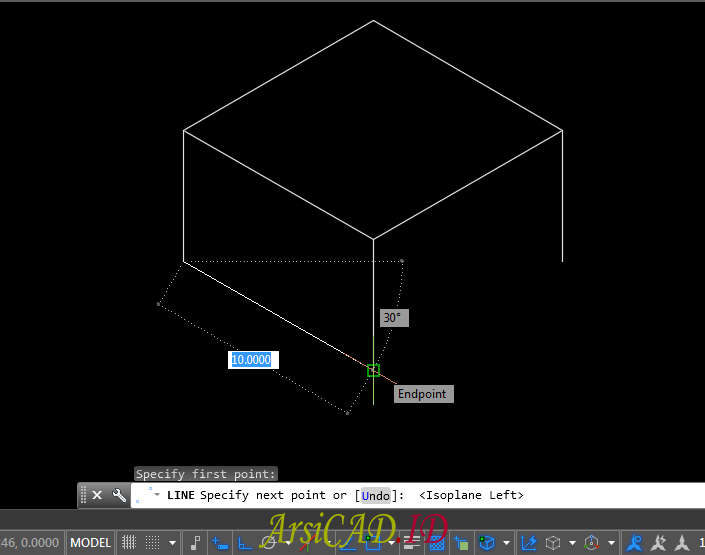
Task: Click the 10.0000 dynamic distance input field
Action: (x=253, y=360)
